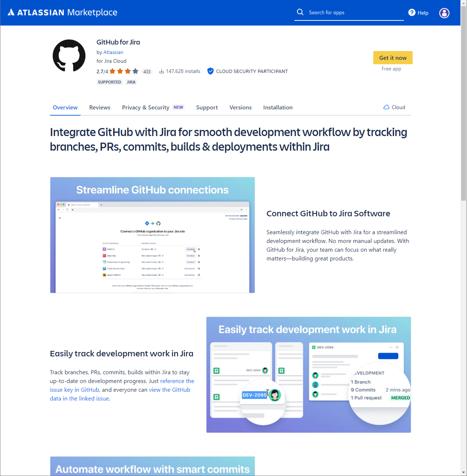Open the Privacy & Security tab
This screenshot has width=467, height=476.
[146, 107]
